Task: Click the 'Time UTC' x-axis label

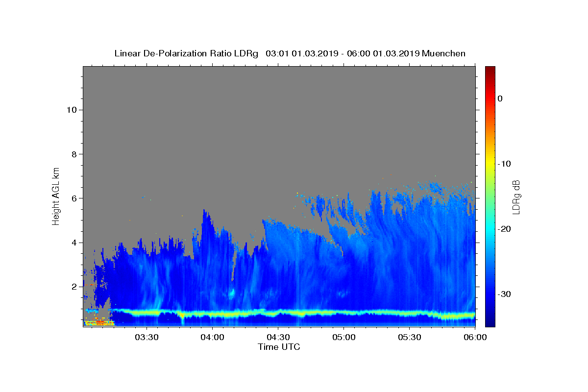Action: [x=279, y=347]
